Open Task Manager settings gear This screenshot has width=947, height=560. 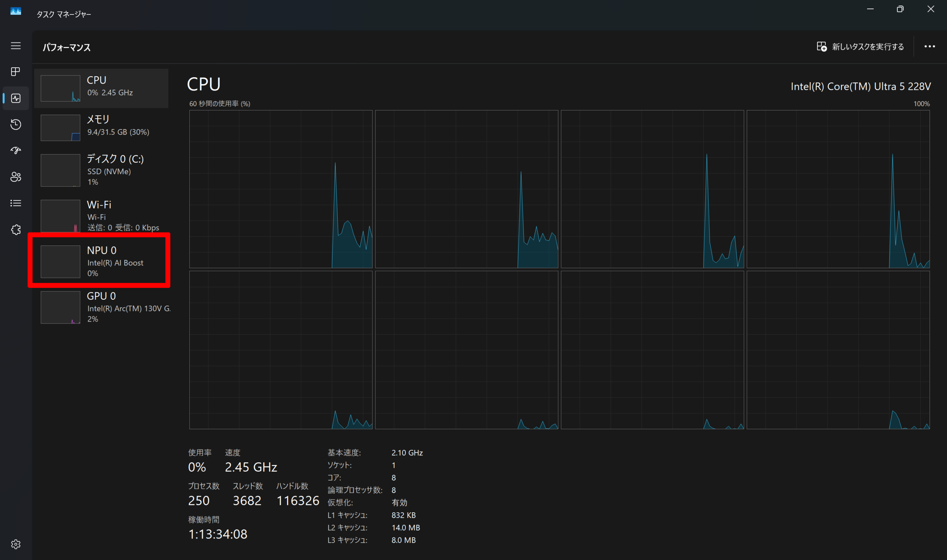[x=16, y=544]
